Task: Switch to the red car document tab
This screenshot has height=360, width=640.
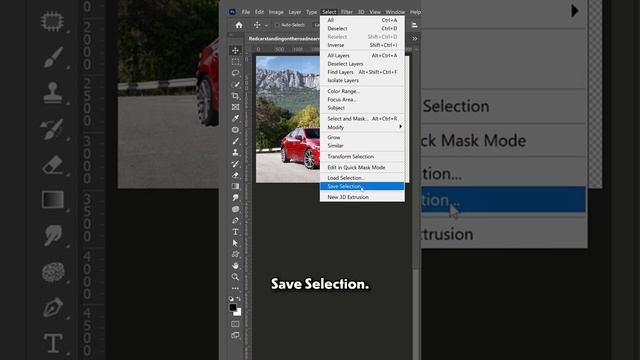Action: [284, 38]
